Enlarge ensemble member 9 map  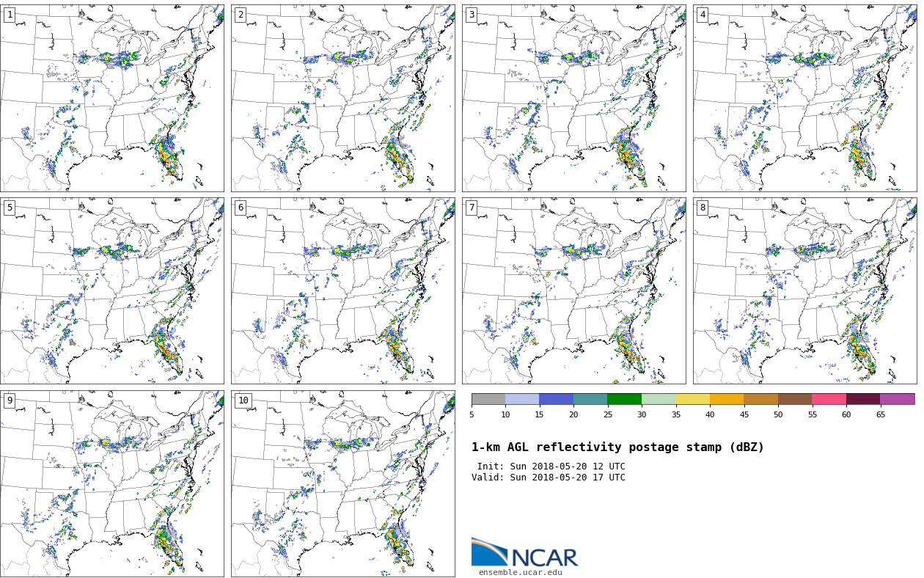point(112,483)
